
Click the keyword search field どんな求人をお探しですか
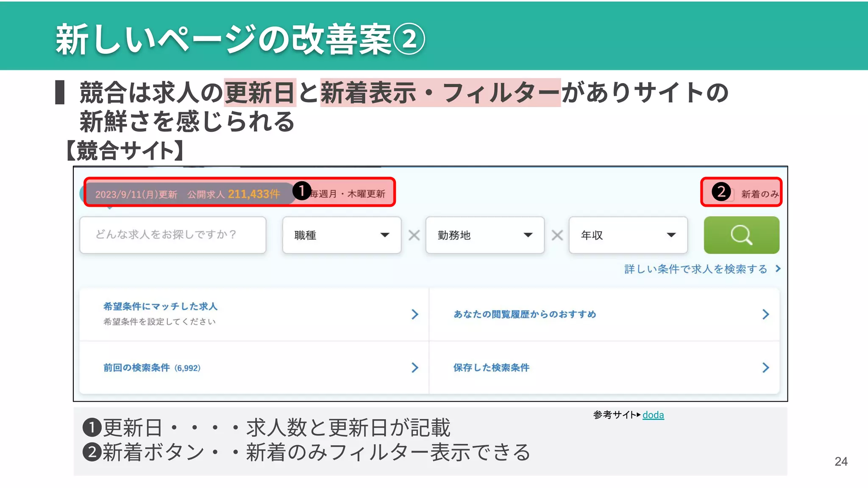[173, 235]
